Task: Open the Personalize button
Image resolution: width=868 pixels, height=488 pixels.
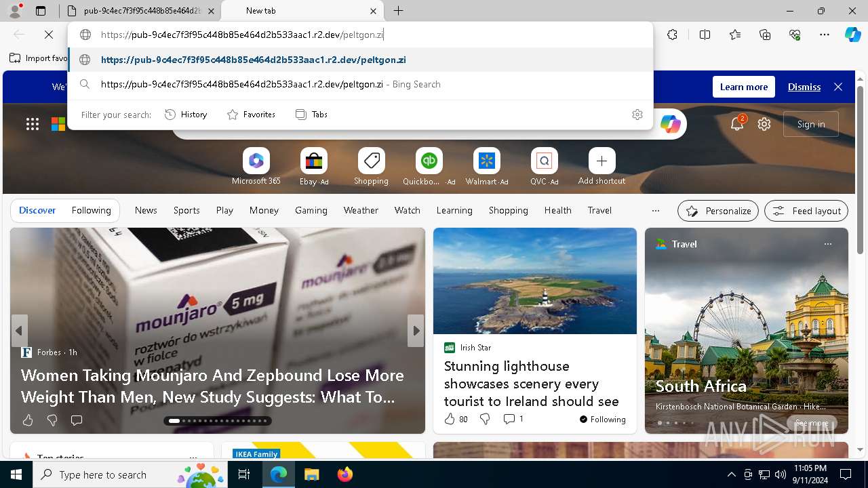Action: click(x=718, y=211)
